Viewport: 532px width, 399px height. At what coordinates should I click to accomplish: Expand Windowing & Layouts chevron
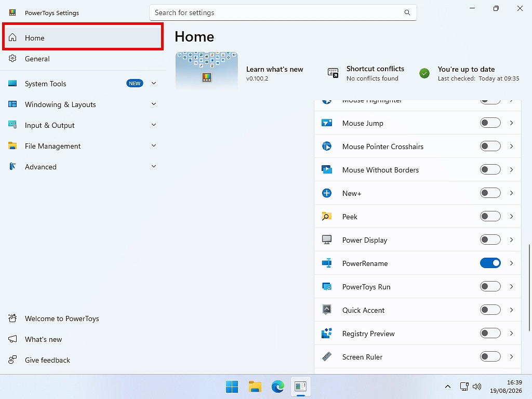click(154, 104)
